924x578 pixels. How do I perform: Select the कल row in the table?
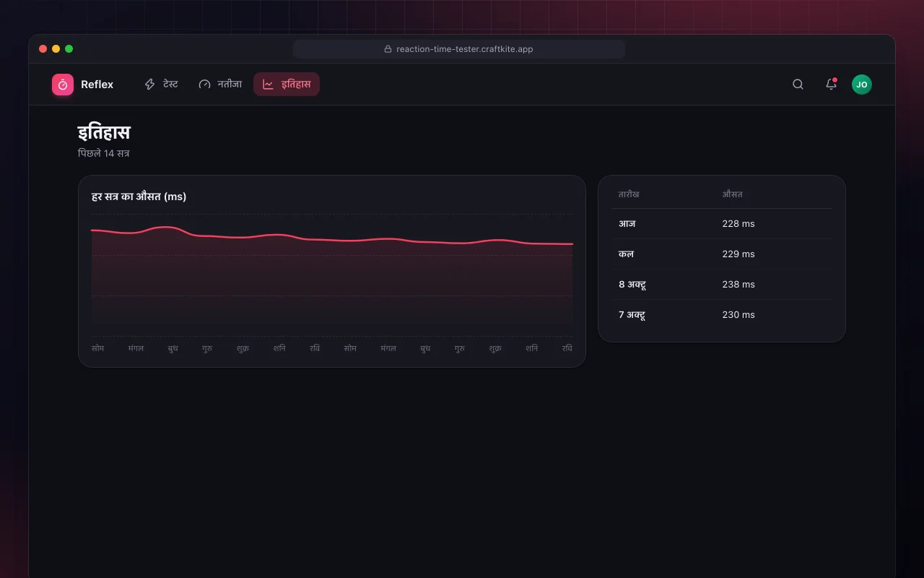point(722,254)
